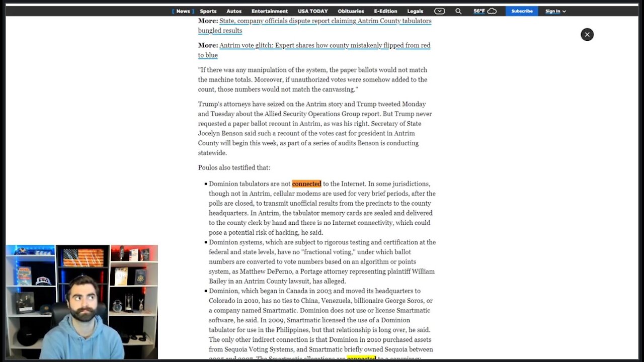Open the E-Edition nav link
This screenshot has width=644, height=362.
[385, 11]
